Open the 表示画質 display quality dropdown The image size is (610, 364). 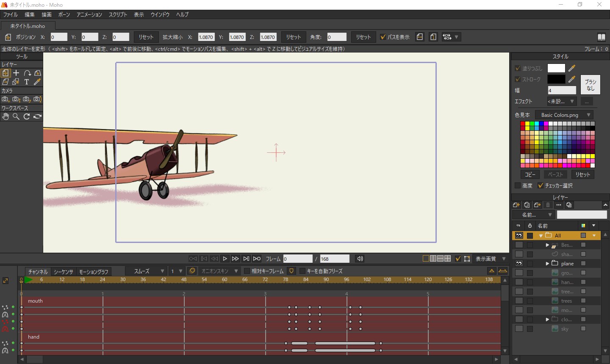point(490,259)
